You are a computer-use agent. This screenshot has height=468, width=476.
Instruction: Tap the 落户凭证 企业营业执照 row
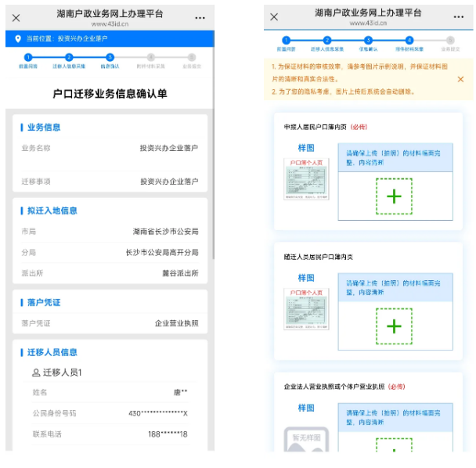coord(109,323)
